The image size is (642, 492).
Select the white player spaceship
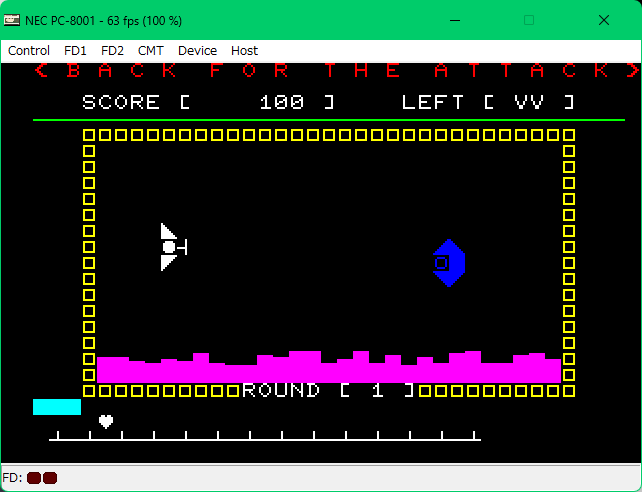click(171, 247)
